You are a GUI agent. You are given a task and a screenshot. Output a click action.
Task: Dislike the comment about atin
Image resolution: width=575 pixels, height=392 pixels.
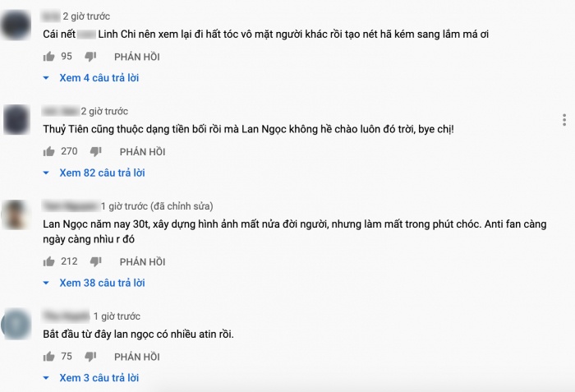90,357
